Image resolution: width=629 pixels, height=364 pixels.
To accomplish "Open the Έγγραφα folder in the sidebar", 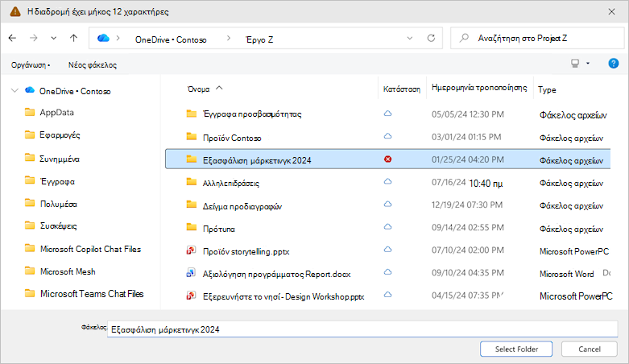I will (x=57, y=181).
